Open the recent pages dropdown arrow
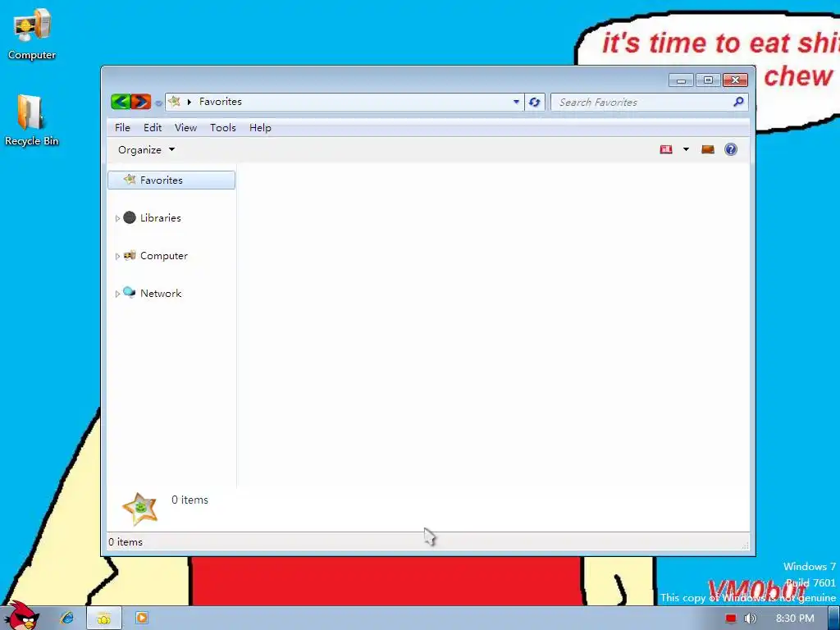This screenshot has height=630, width=840. tap(158, 103)
